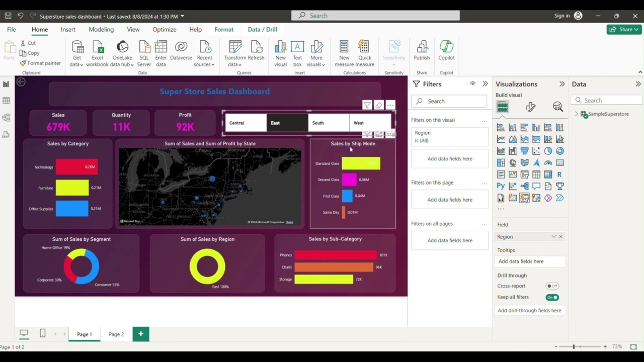Click the green Share button
644x362 pixels.
coord(624,30)
